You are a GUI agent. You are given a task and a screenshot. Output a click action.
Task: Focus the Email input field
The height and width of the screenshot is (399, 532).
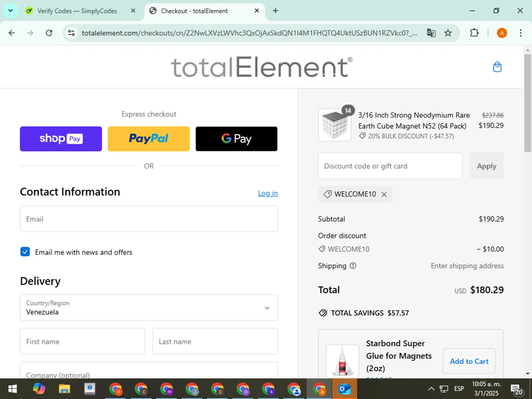pos(149,219)
